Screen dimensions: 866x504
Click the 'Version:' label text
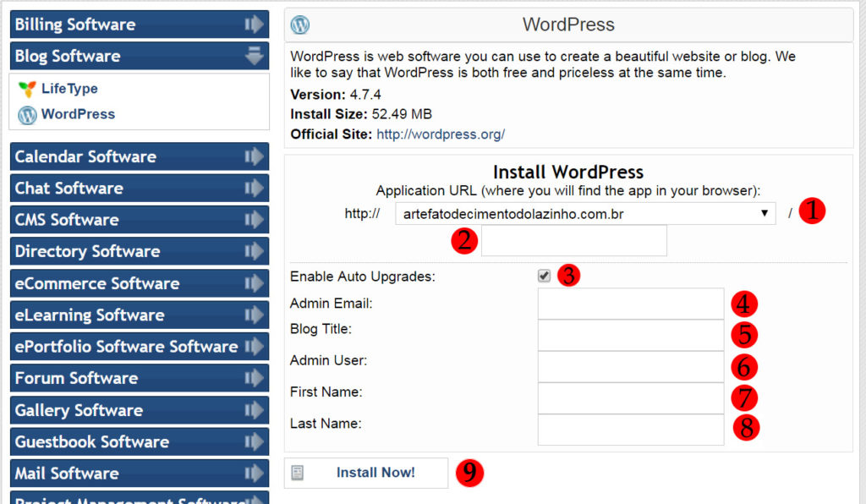click(x=318, y=95)
